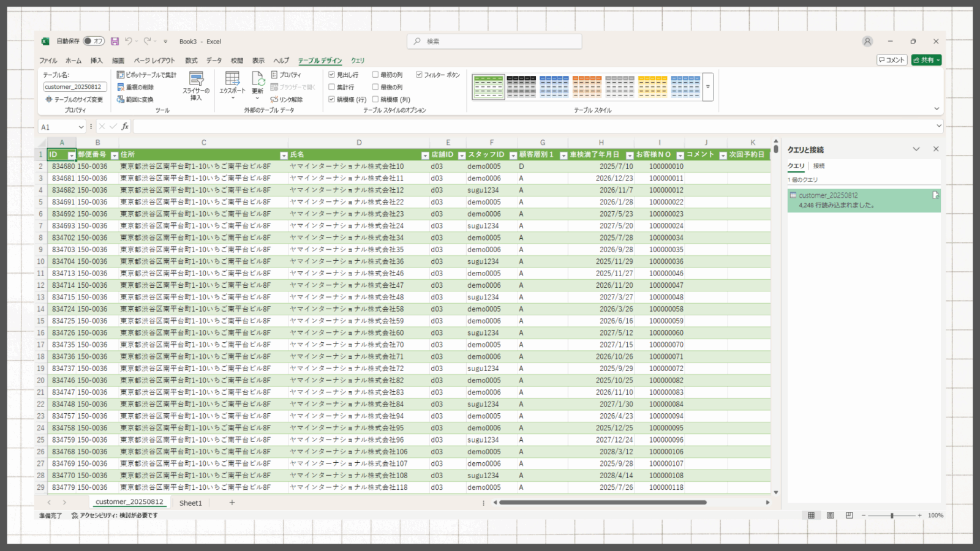Open the Name Box dropdown arrow

click(x=81, y=127)
